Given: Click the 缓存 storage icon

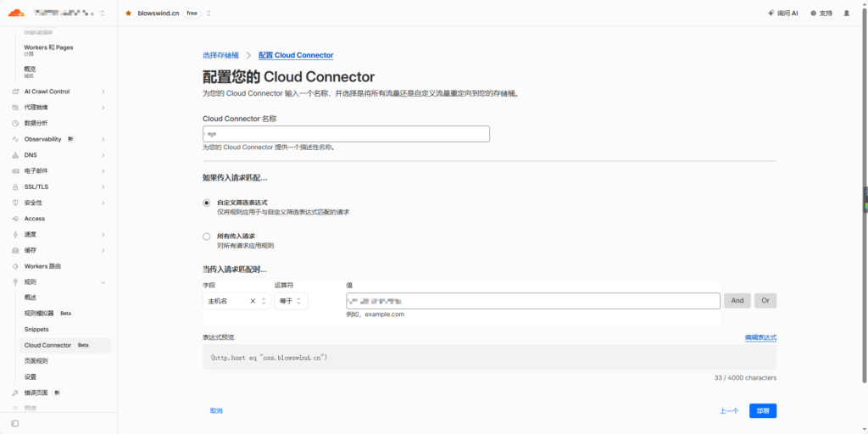Looking at the screenshot, I should point(15,250).
